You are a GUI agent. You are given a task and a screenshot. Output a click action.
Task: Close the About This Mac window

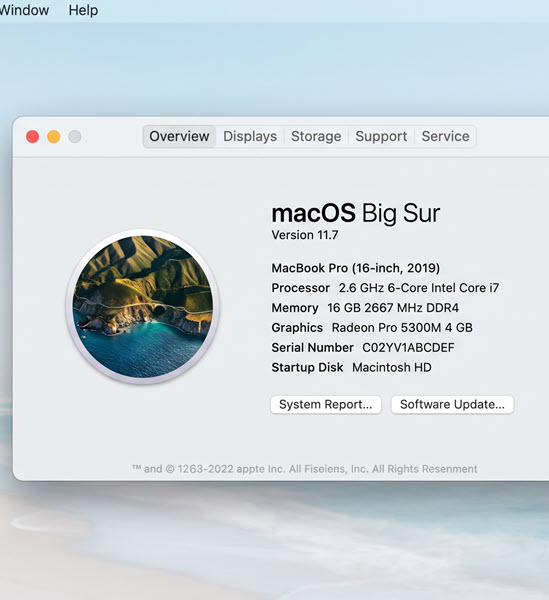33,137
